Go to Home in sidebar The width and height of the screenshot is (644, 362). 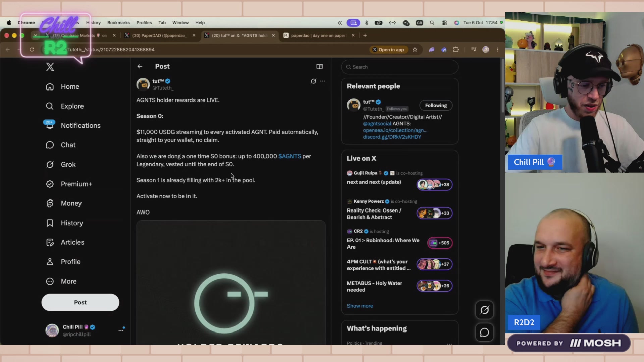coord(63,87)
